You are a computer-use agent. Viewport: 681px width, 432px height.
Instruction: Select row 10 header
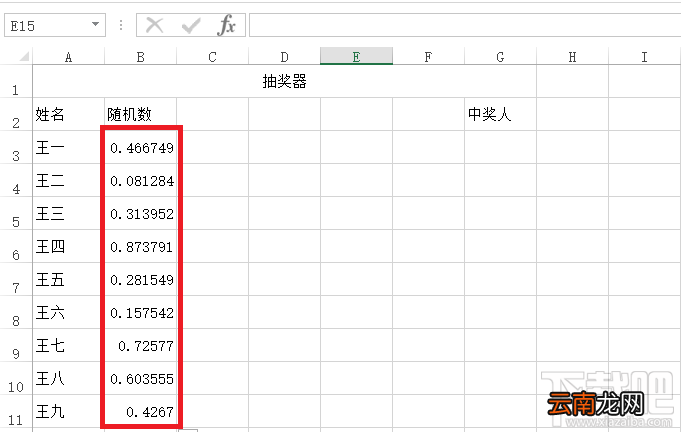tap(16, 378)
